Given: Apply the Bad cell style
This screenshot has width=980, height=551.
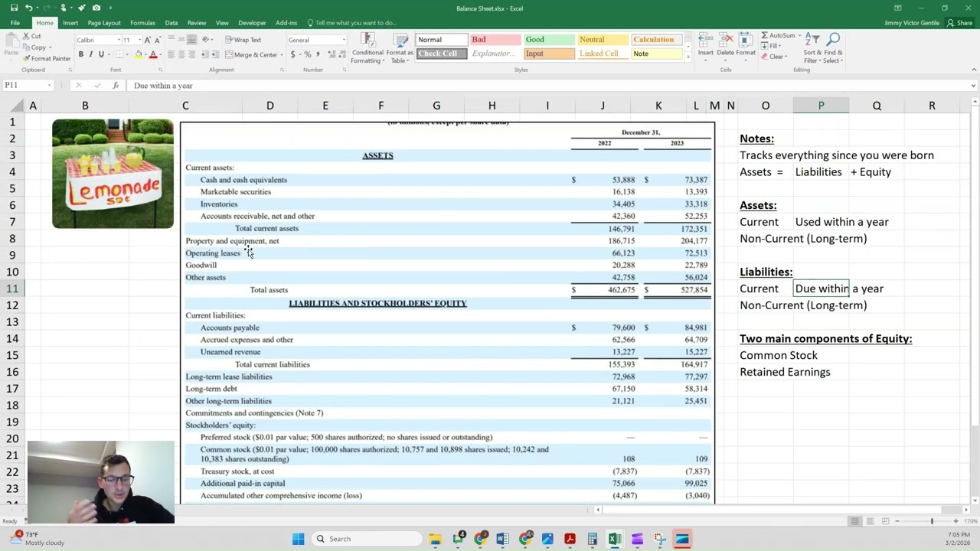Looking at the screenshot, I should [x=495, y=40].
